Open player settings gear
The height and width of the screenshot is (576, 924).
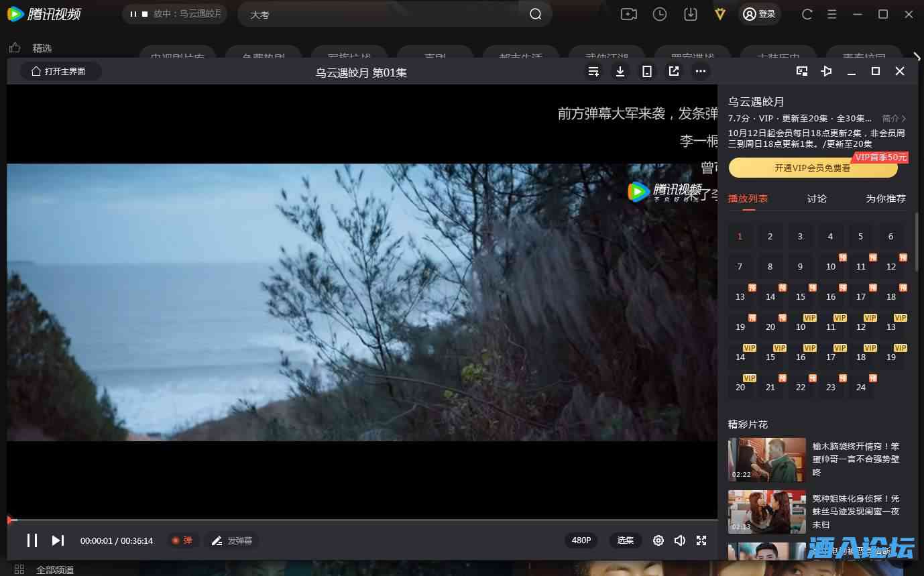click(x=658, y=540)
